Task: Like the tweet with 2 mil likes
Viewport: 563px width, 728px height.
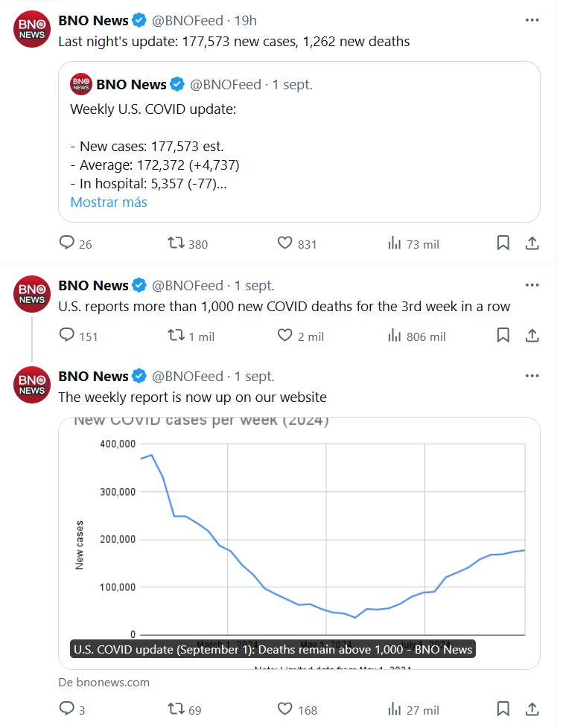Action: point(284,336)
